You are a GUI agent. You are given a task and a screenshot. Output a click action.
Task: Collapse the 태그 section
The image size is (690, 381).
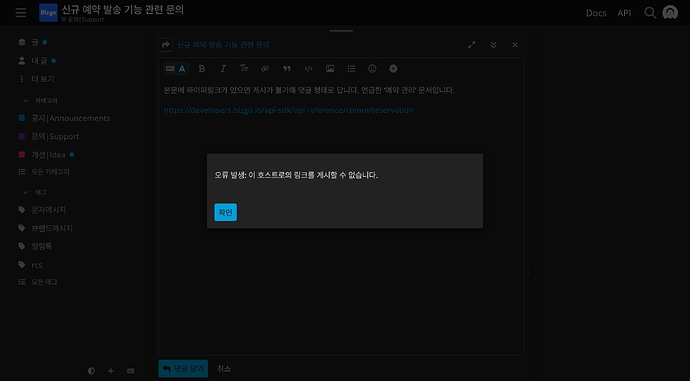(35, 192)
